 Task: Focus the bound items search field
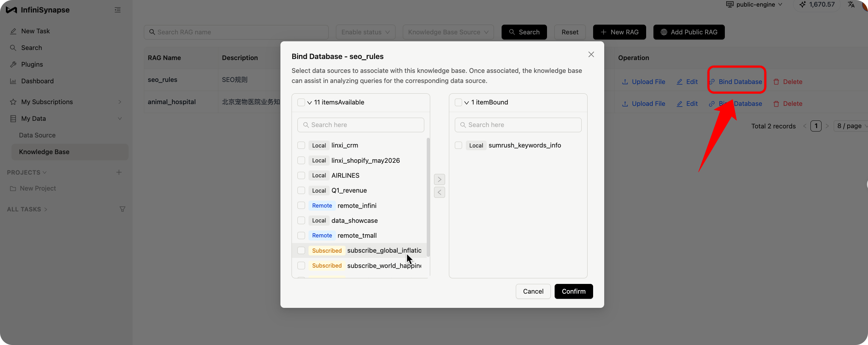[x=518, y=125]
